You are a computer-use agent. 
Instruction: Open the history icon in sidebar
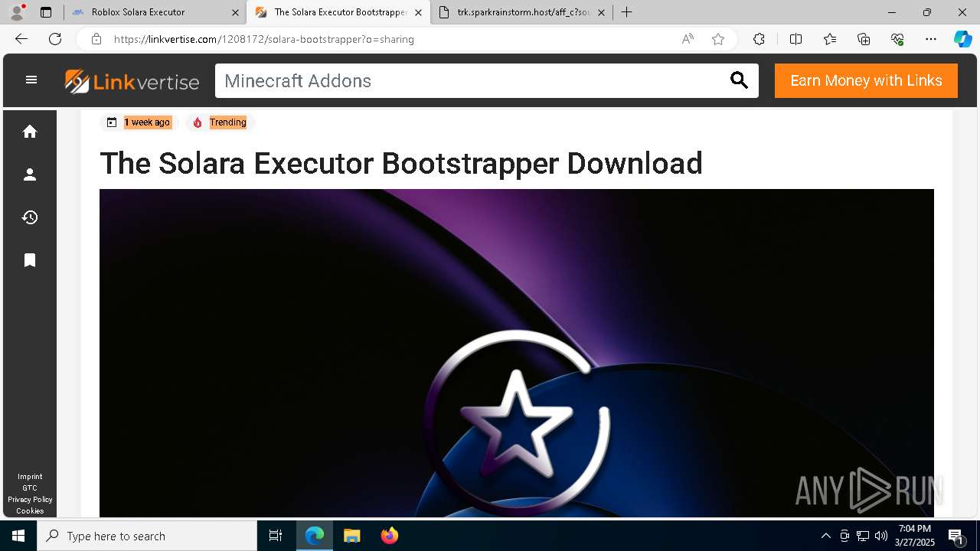click(x=30, y=217)
